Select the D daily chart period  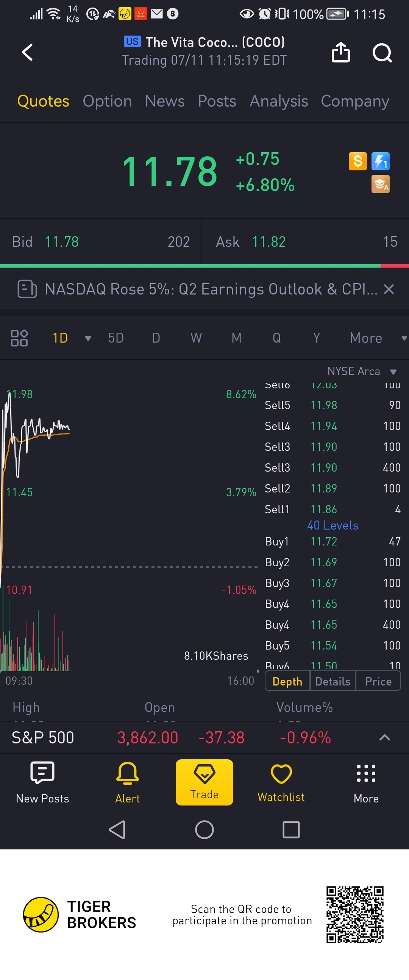pos(156,338)
